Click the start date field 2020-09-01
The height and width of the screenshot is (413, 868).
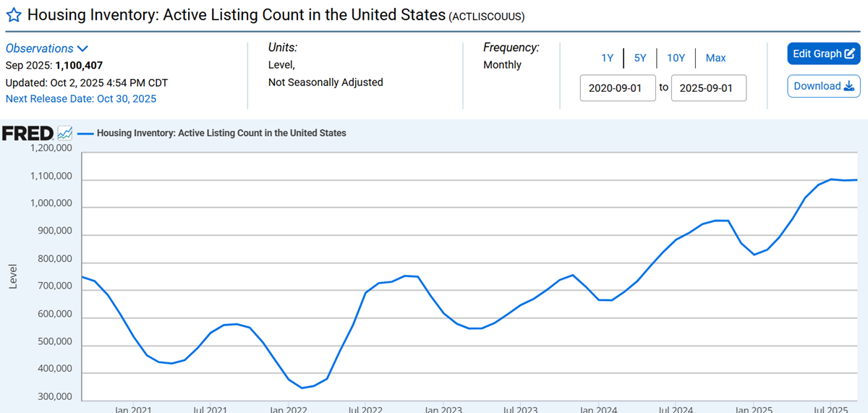[x=618, y=88]
